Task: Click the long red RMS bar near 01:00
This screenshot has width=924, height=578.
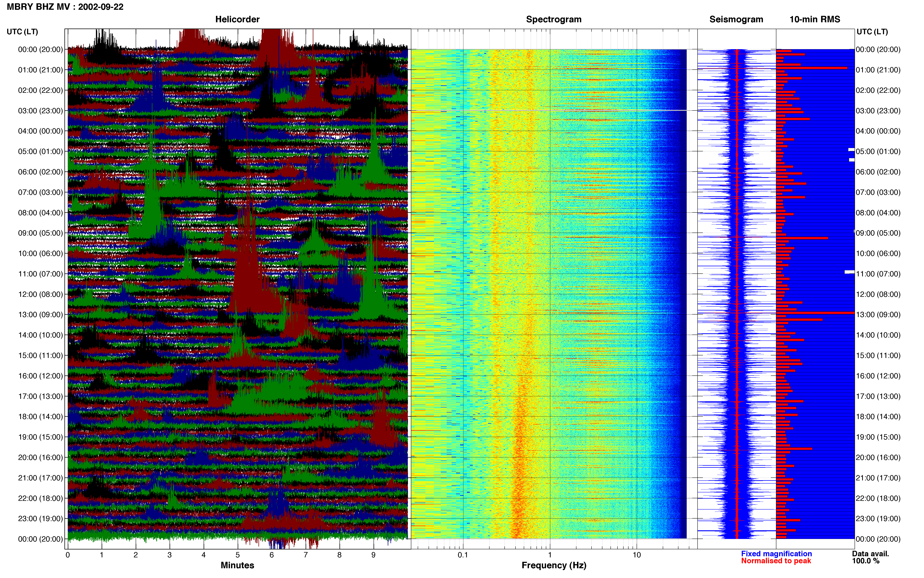Action: tap(812, 68)
